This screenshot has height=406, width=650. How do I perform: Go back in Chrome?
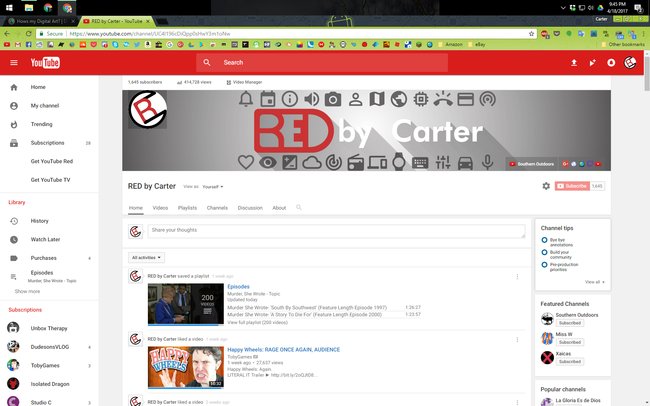pos(7,34)
